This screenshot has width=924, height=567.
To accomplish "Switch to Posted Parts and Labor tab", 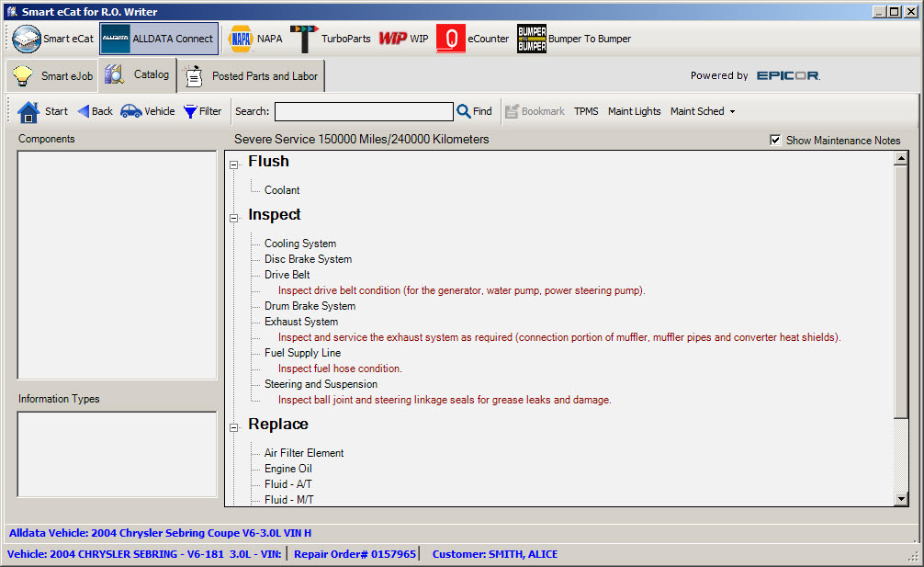I will tap(252, 76).
